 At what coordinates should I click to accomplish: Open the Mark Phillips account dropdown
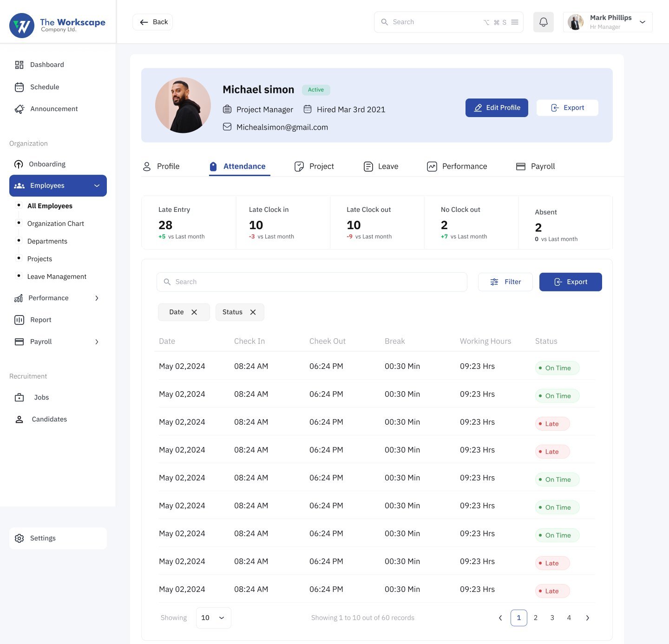tap(643, 22)
